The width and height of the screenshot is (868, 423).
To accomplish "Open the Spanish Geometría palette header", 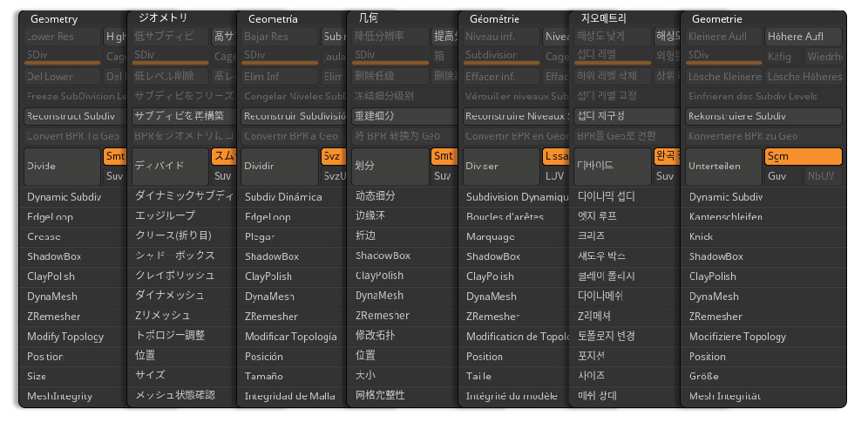I will pos(273,19).
